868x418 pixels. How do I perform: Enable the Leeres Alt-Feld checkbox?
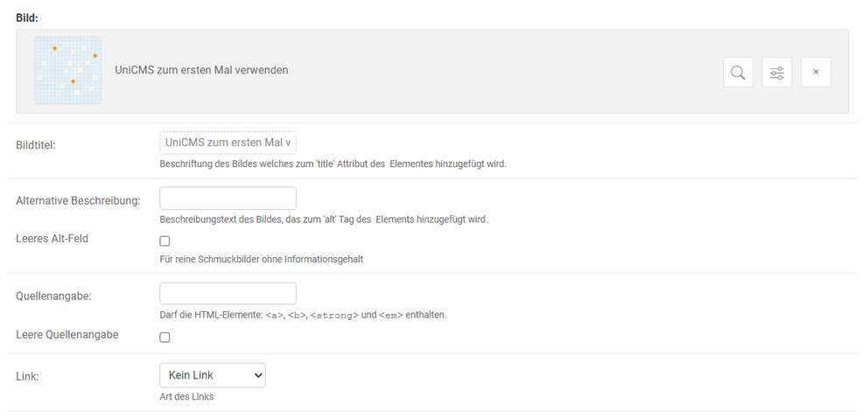164,240
